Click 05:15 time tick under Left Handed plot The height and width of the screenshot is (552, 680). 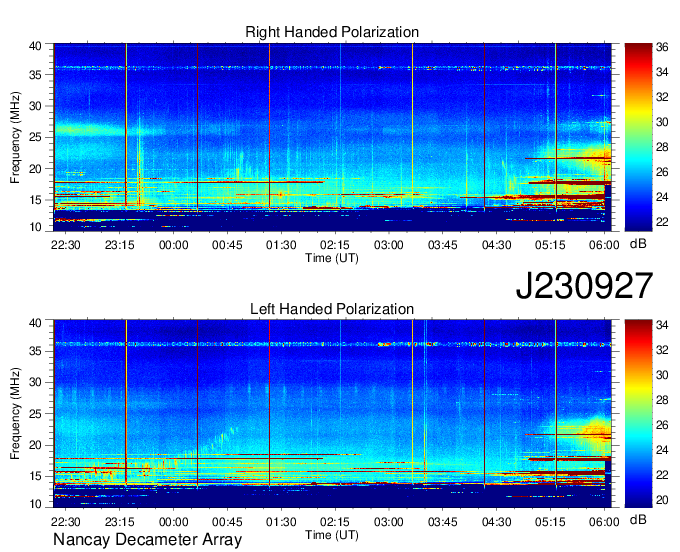[550, 521]
